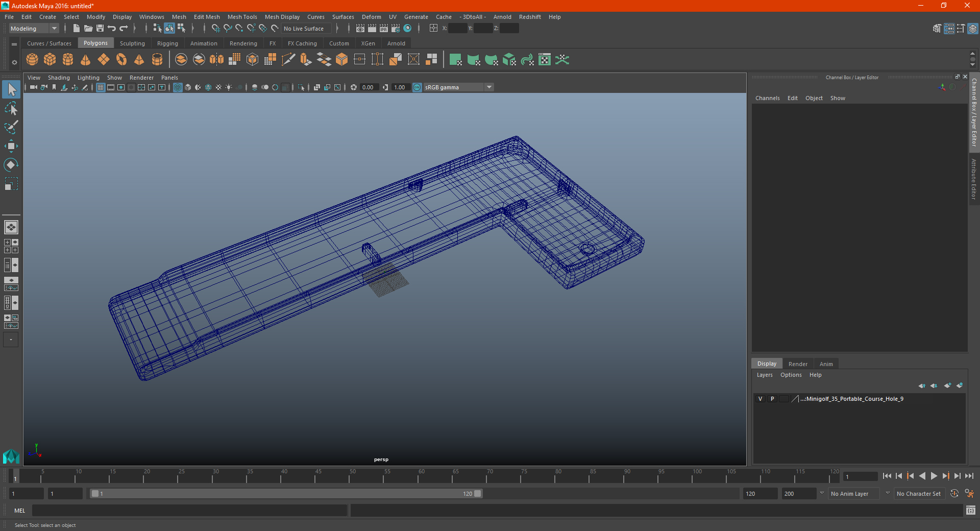Viewport: 980px width, 531px height.
Task: Click the range slider bar handle at 120
Action: 477,494
